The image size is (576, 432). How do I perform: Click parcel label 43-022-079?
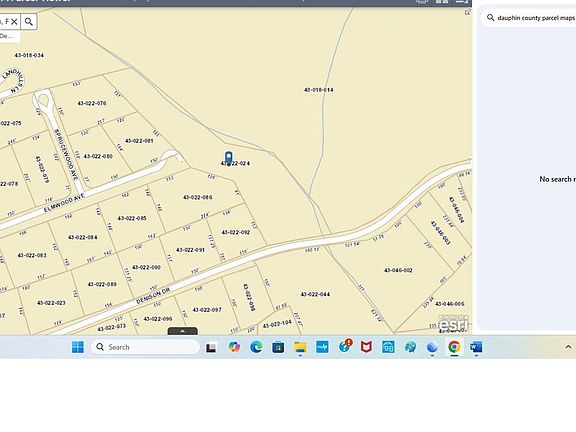pyautogui.click(x=42, y=169)
